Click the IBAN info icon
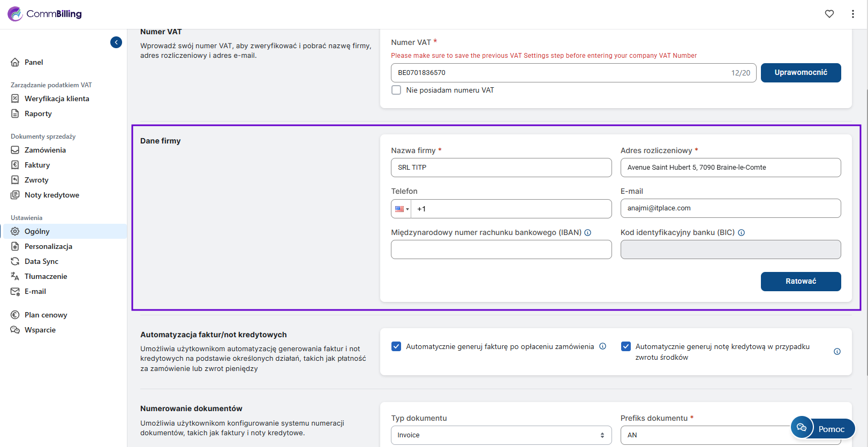868x447 pixels. point(587,233)
